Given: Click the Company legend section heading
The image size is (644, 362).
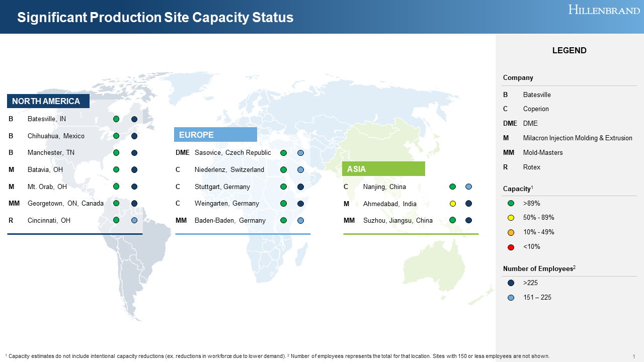Looking at the screenshot, I should click(518, 77).
